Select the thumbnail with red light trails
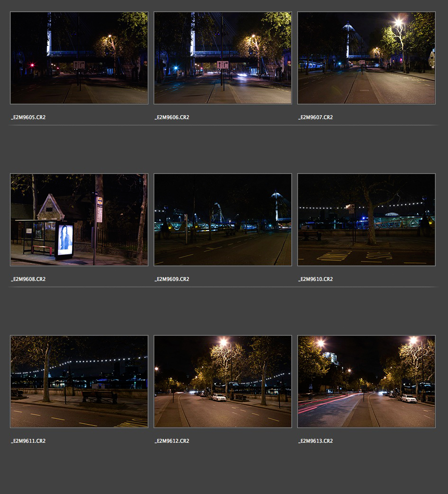Viewport: 448px width, 494px height. click(x=366, y=381)
